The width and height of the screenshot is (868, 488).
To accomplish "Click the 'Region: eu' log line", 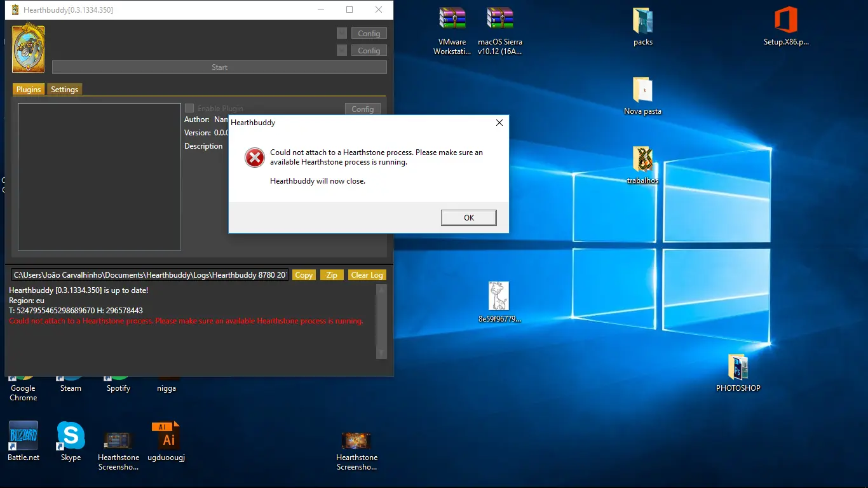I will point(27,301).
